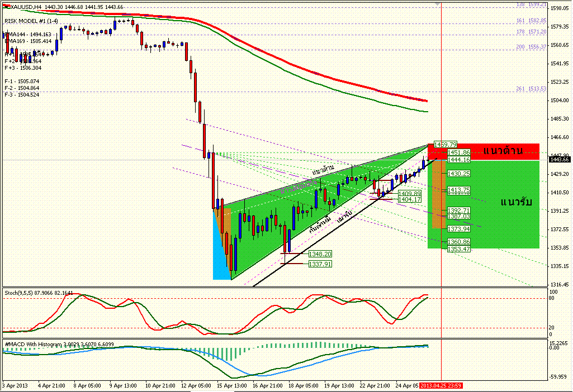The height and width of the screenshot is (392, 573).
Task: Click the 1373.94 price tag
Action: 458,229
